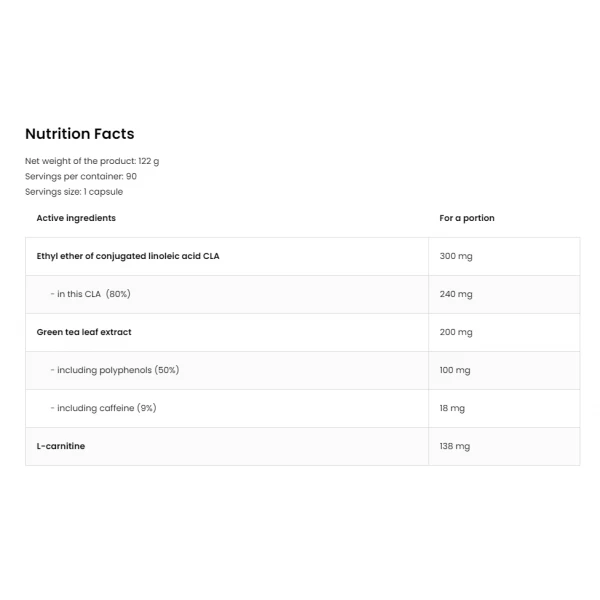Click the For a portion column header

tap(467, 218)
